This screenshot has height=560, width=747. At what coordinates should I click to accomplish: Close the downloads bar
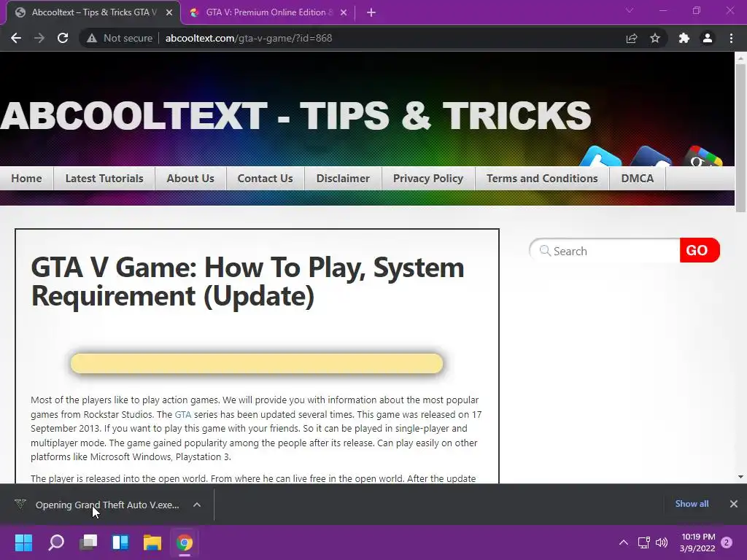pos(734,504)
